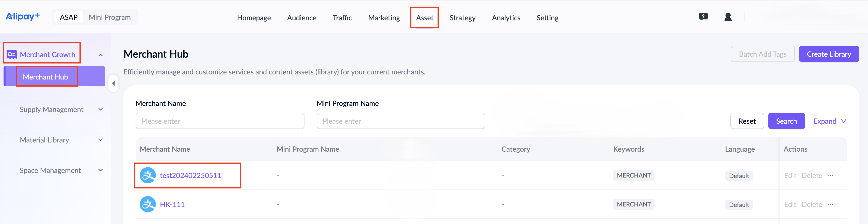Screen dimensions: 868x224
Task: Open the help feedback icon
Action: click(x=703, y=17)
